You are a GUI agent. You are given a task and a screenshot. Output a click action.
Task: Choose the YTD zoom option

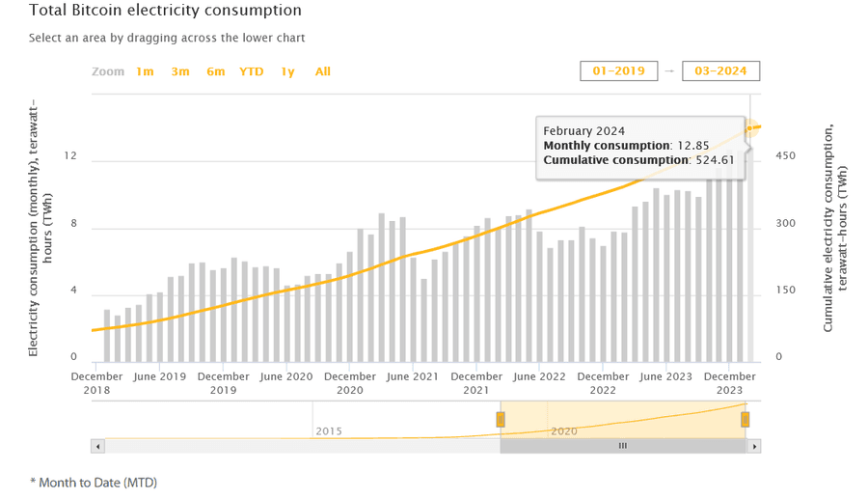click(252, 71)
